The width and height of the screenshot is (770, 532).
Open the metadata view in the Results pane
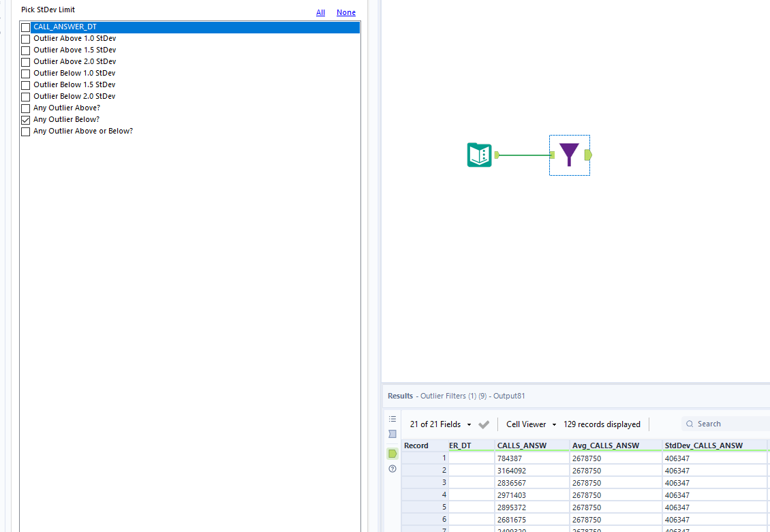point(392,419)
